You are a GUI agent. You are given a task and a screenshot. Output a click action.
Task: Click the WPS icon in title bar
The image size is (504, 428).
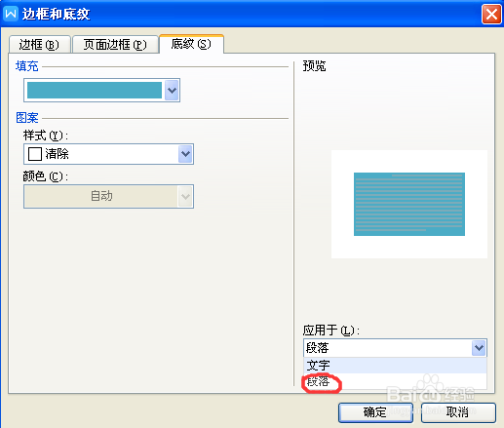tap(11, 14)
